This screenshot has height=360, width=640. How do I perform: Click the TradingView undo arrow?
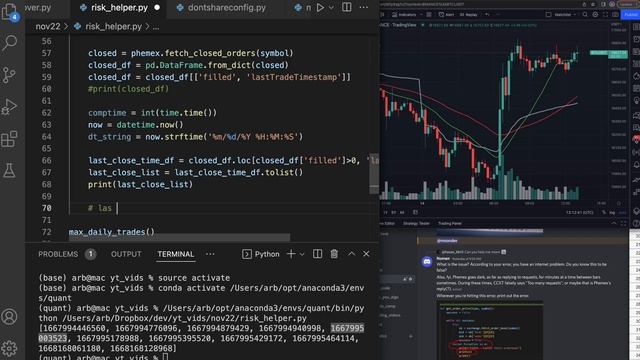point(487,15)
